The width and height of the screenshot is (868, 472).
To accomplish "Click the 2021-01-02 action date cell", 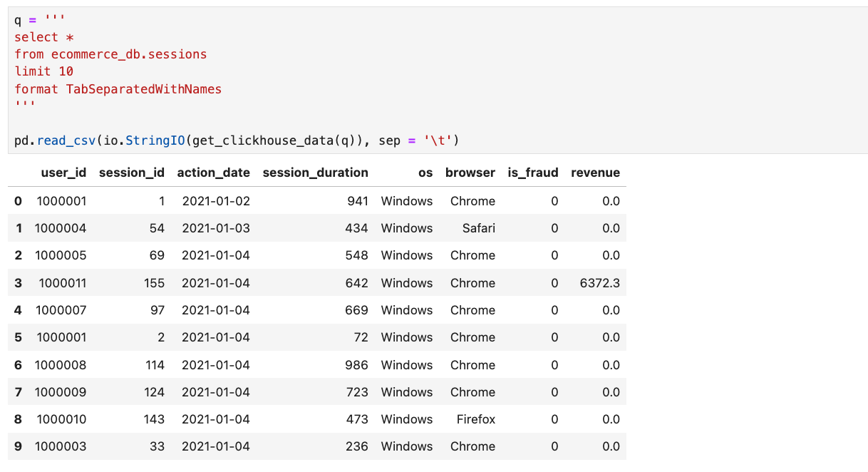I will (x=216, y=201).
